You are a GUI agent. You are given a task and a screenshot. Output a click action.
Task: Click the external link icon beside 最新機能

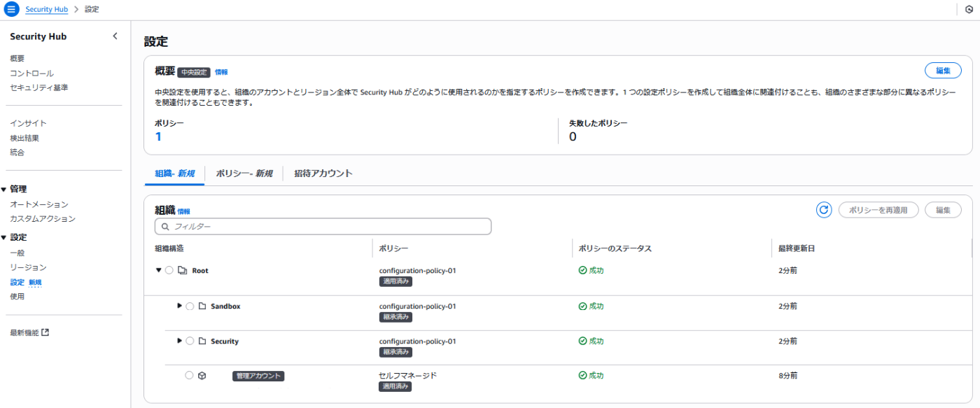45,332
